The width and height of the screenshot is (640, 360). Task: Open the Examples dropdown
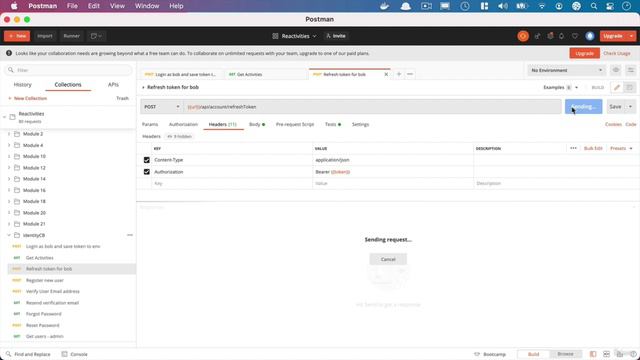click(560, 87)
